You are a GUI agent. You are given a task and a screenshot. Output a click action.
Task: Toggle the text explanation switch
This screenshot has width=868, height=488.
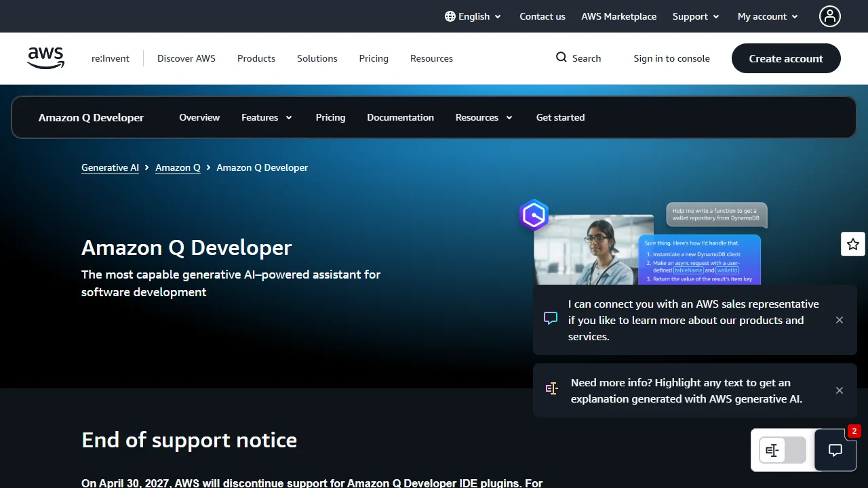coord(783,450)
